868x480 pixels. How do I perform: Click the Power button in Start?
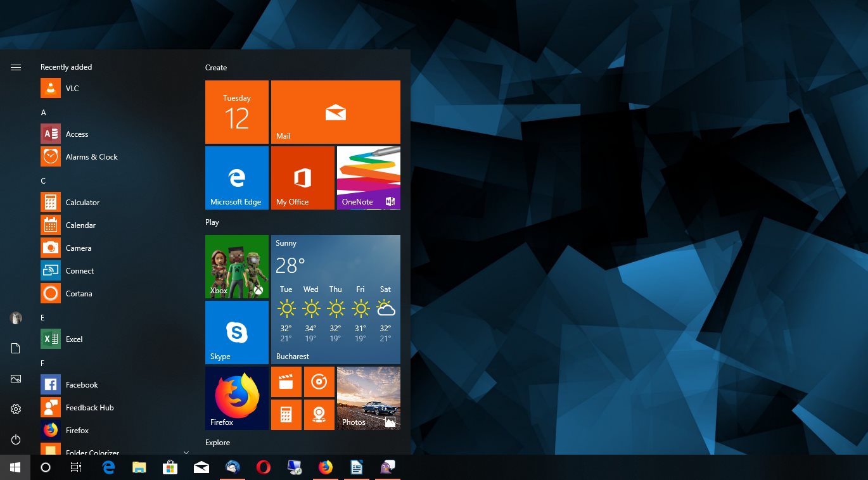(16, 439)
